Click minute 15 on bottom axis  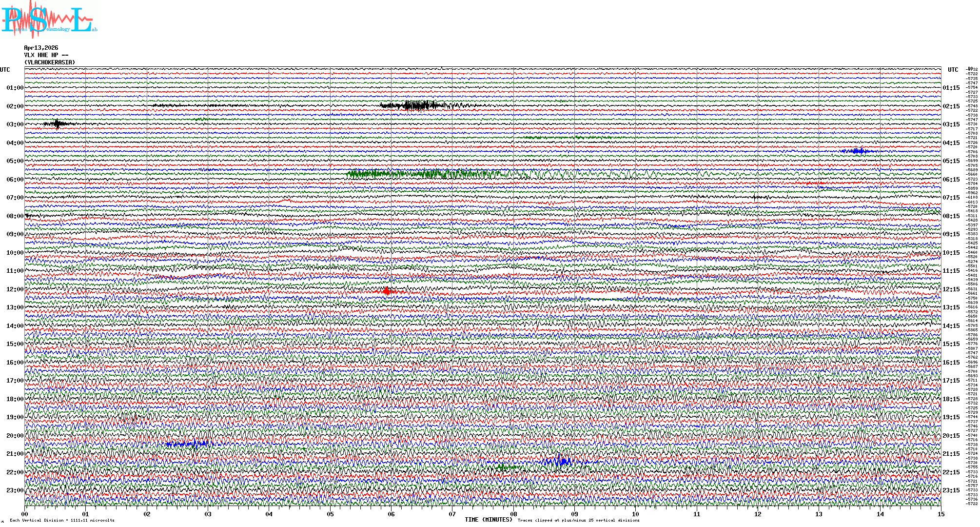click(x=941, y=514)
